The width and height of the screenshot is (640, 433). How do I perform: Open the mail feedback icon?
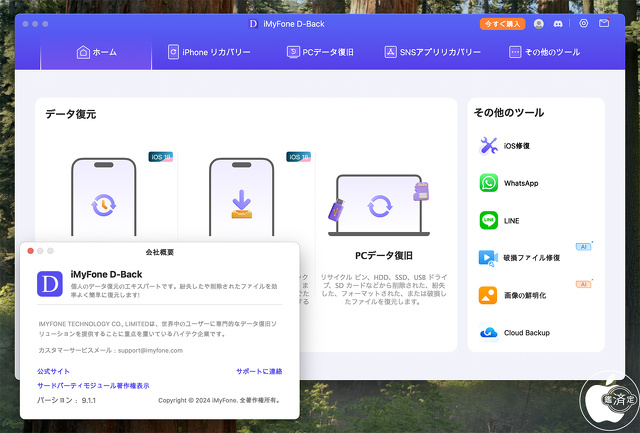[604, 23]
